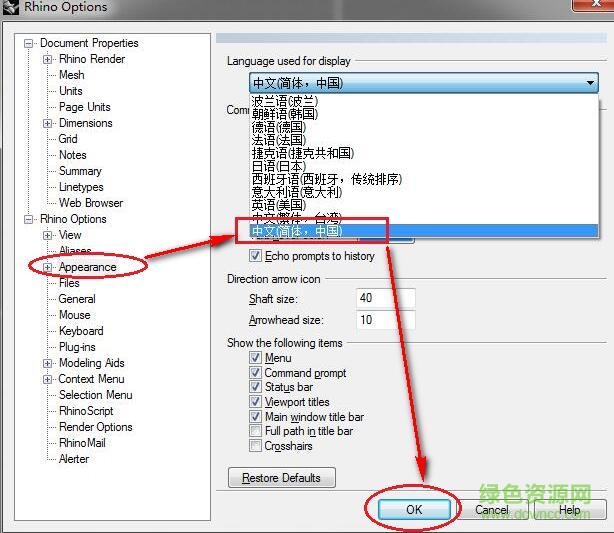Click the Cancel button
Image resolution: width=614 pixels, height=533 pixels.
point(492,510)
